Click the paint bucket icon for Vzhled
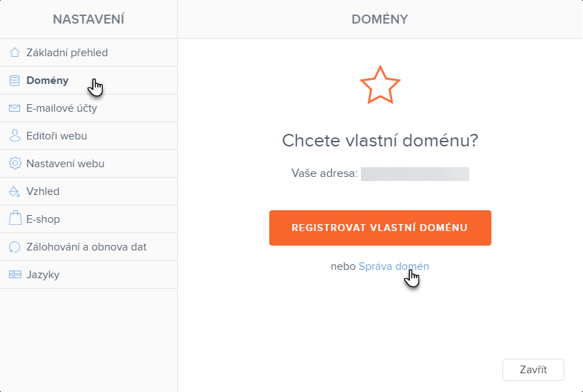This screenshot has height=392, width=583. [15, 191]
